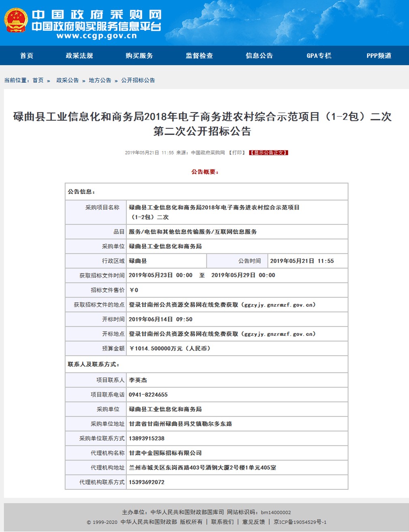409x532 pixels.
Task: Click the 采购单位地址 value text
Action: coord(180,424)
